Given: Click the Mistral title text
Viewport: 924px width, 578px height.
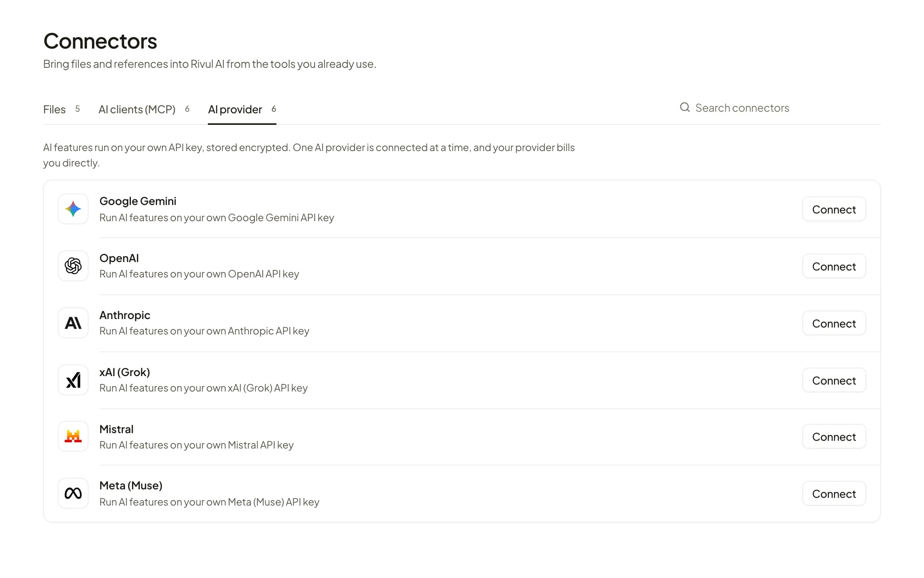Looking at the screenshot, I should coord(116,429).
